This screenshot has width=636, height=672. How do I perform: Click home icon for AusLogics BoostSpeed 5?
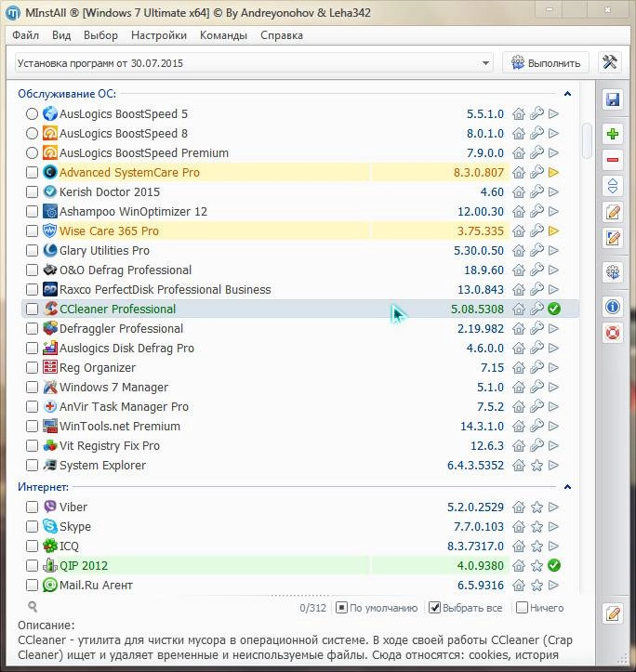click(x=519, y=114)
